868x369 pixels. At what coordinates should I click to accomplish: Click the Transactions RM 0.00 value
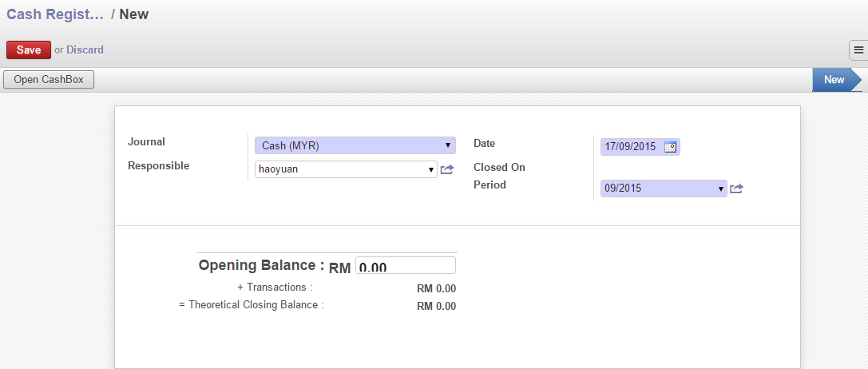pyautogui.click(x=436, y=288)
